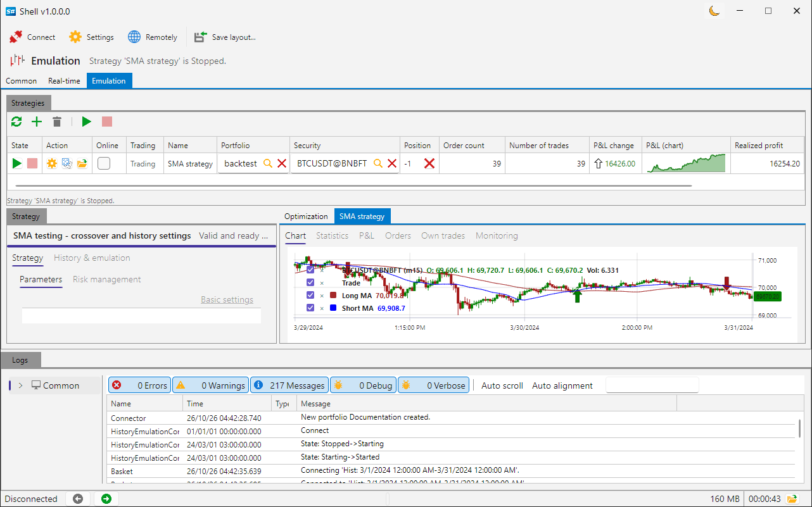Viewport: 812px width, 507px height.
Task: Expand the Common log source node
Action: click(x=20, y=385)
